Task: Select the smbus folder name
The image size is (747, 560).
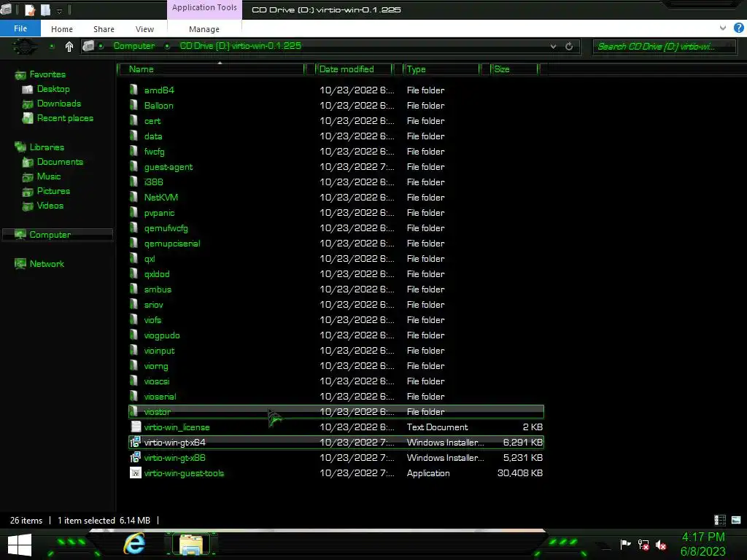Action: click(158, 289)
